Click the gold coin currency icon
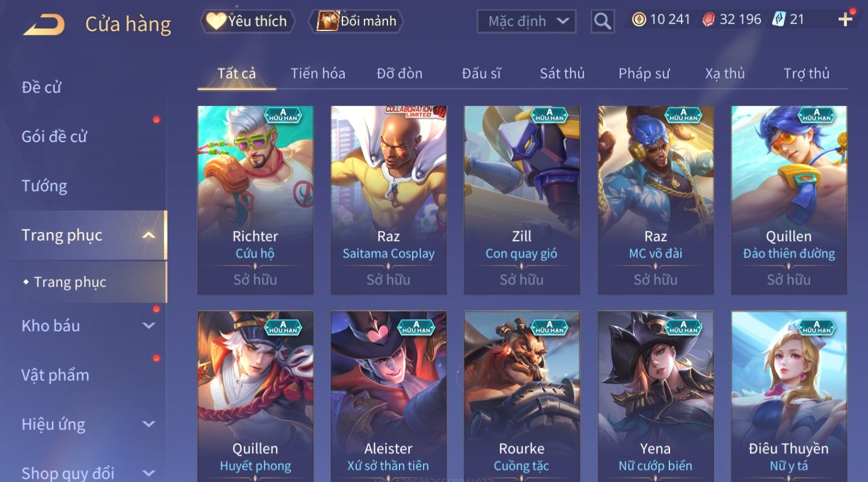868x482 pixels. [639, 20]
